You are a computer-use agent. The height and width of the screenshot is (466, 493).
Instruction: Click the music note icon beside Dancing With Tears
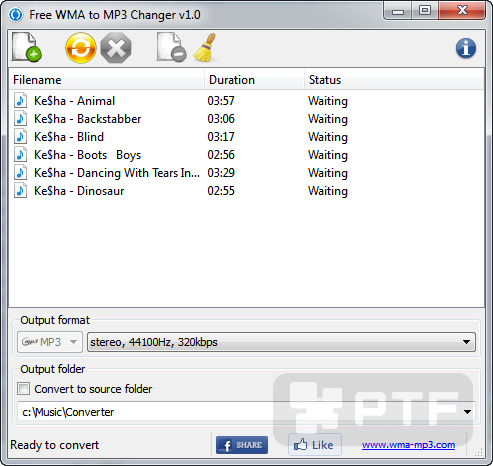pos(20,172)
